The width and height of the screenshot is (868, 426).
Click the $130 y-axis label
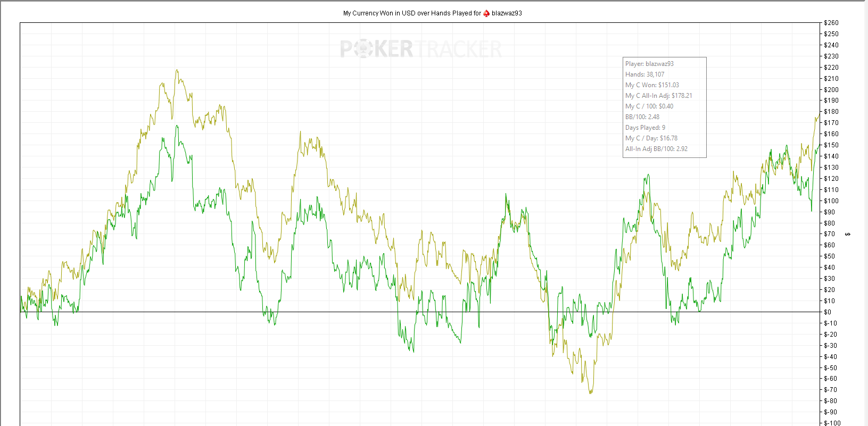point(831,168)
